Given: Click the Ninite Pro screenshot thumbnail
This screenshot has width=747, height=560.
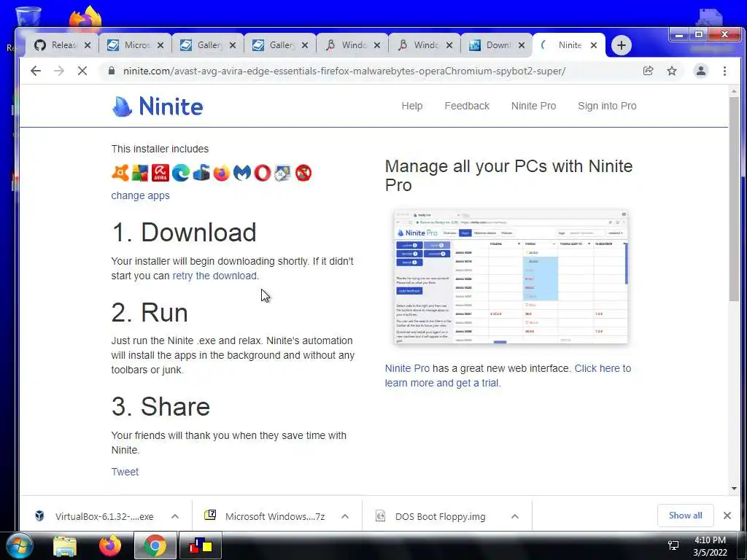Looking at the screenshot, I should (x=511, y=276).
